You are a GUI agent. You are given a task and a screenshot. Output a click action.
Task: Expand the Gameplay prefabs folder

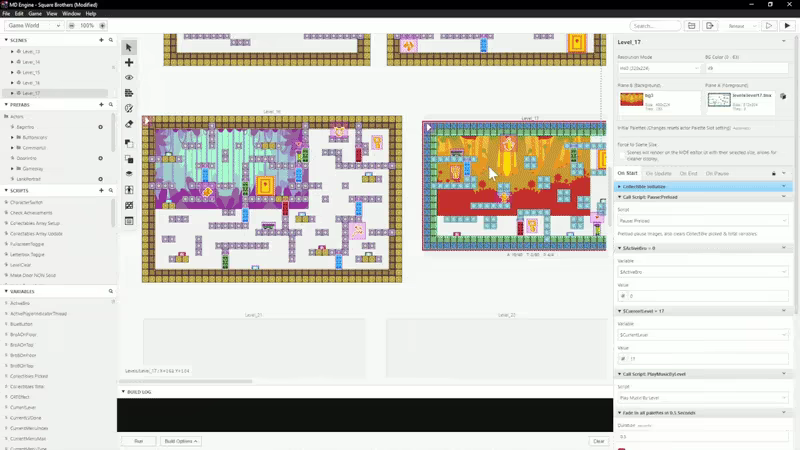click(x=12, y=168)
